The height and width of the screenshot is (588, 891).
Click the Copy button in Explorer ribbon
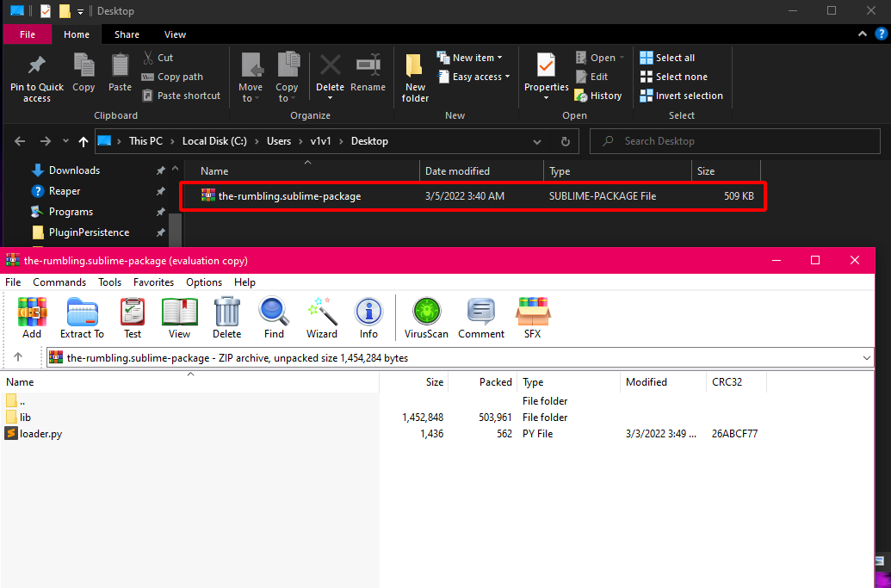[84, 72]
